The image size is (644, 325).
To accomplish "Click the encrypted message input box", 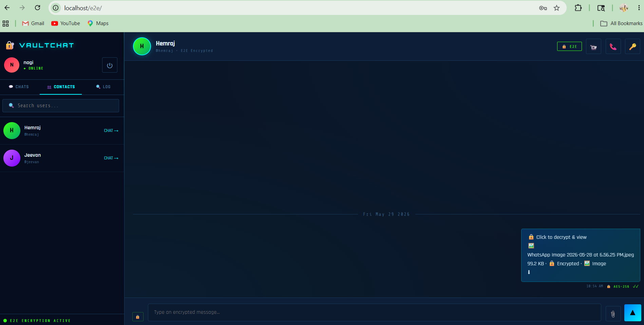I will point(374,312).
